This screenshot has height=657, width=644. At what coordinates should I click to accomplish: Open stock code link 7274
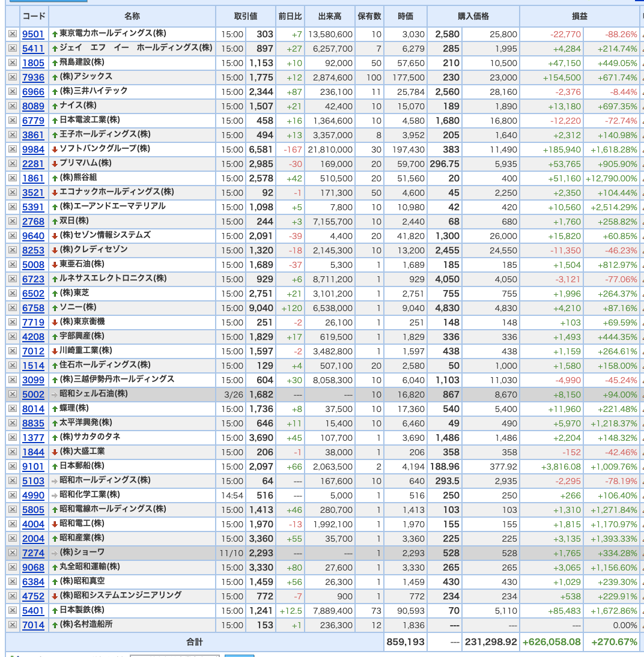tap(33, 553)
